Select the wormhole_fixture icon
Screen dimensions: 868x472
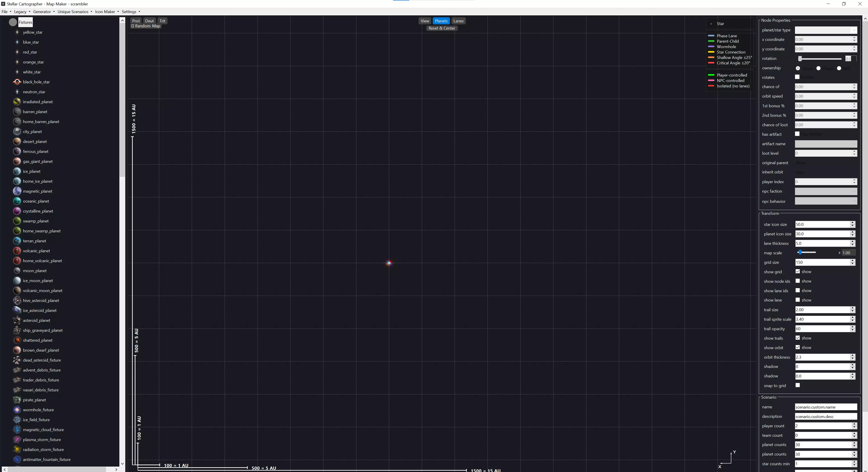(x=17, y=410)
